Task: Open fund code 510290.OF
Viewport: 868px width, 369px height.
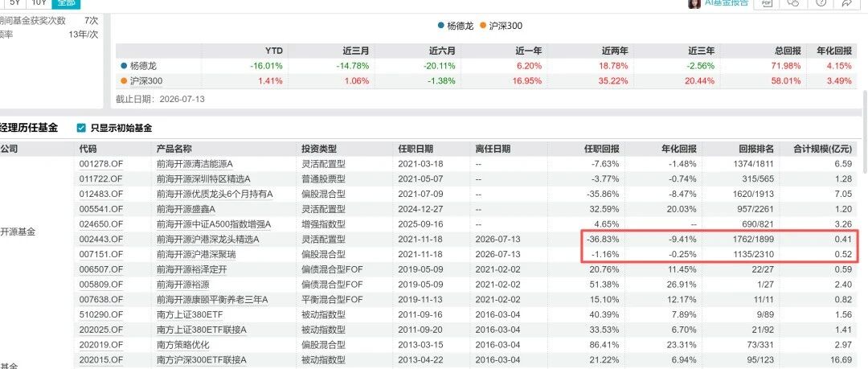Action: click(100, 314)
